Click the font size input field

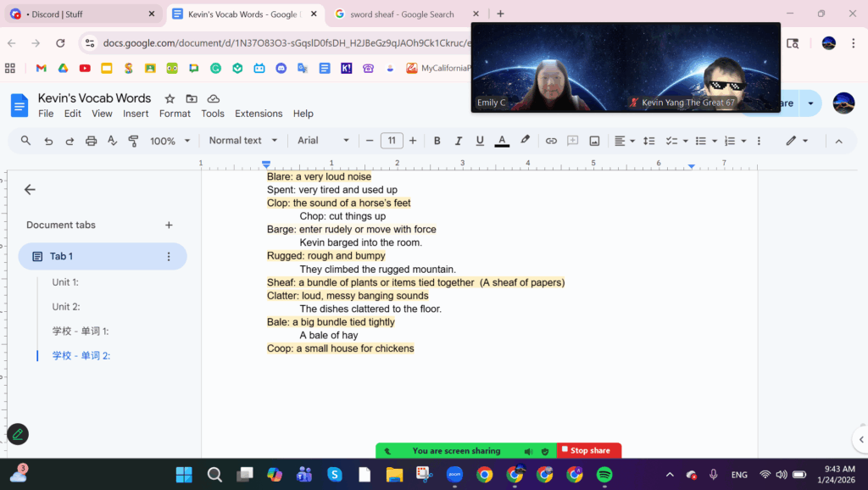click(391, 141)
